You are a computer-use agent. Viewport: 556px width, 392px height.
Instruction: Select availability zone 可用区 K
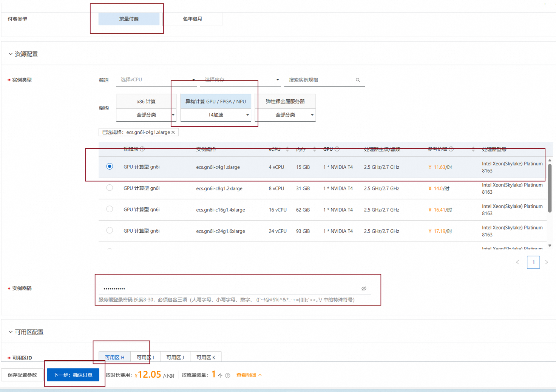tap(206, 357)
